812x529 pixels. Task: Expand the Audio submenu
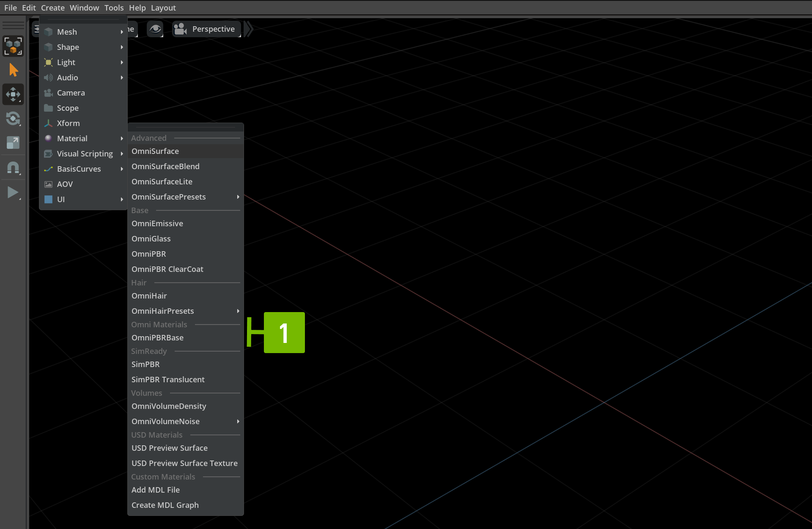coord(83,77)
